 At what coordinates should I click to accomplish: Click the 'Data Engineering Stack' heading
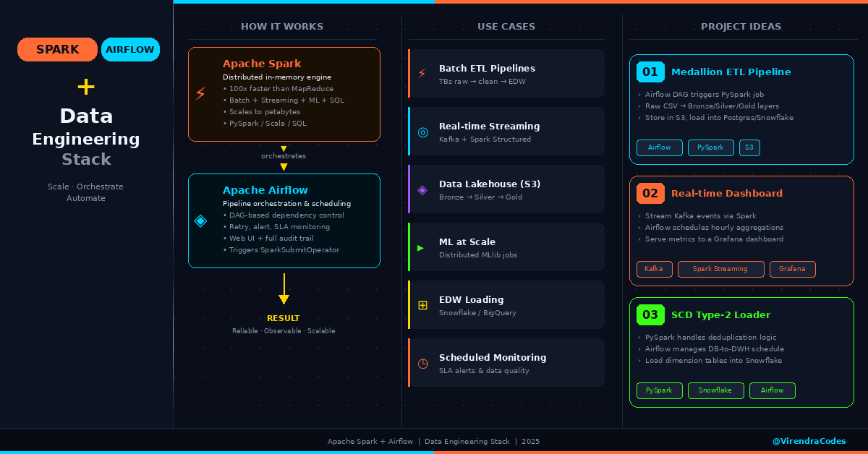click(86, 137)
